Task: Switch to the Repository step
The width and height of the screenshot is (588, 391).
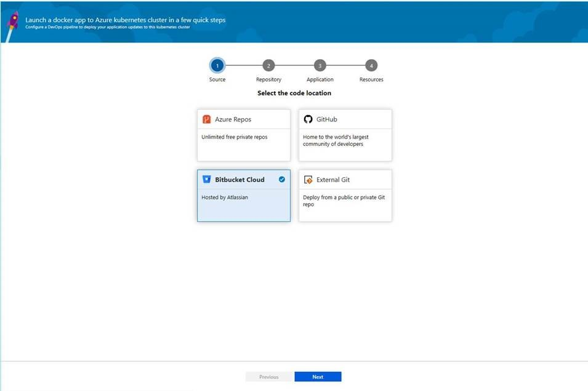Action: point(268,65)
